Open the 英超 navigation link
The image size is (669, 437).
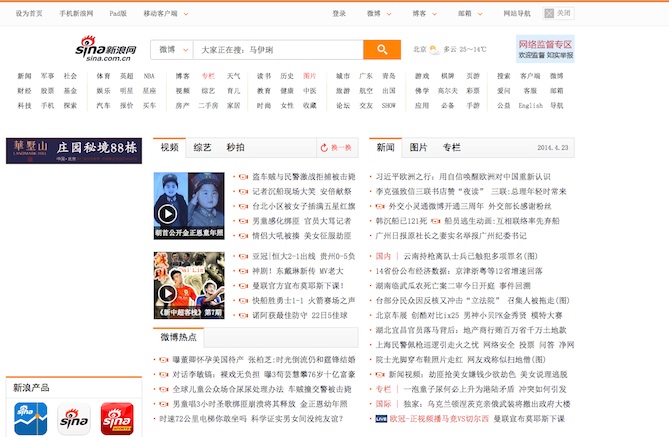pos(126,76)
